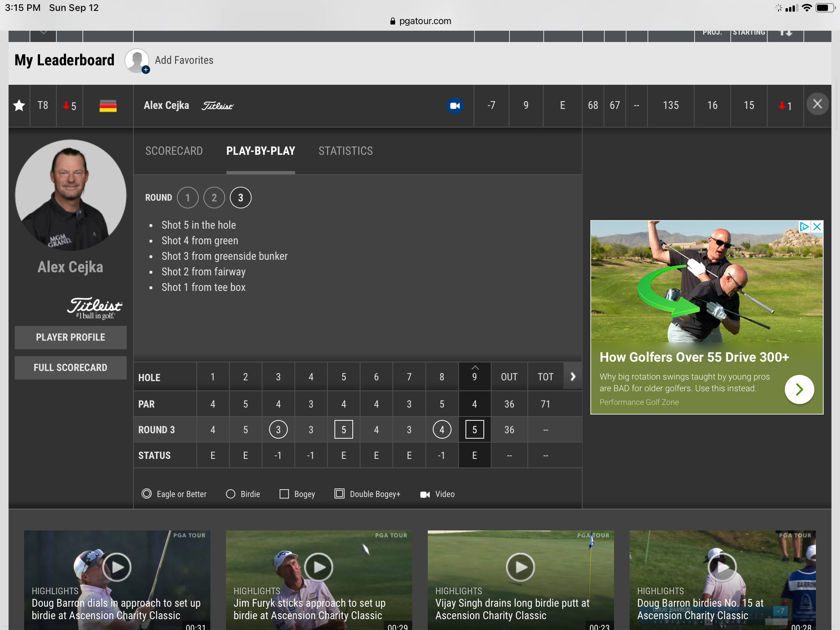Open the Alex Cejka video camera icon
This screenshot has height=630, width=840.
pyautogui.click(x=455, y=106)
